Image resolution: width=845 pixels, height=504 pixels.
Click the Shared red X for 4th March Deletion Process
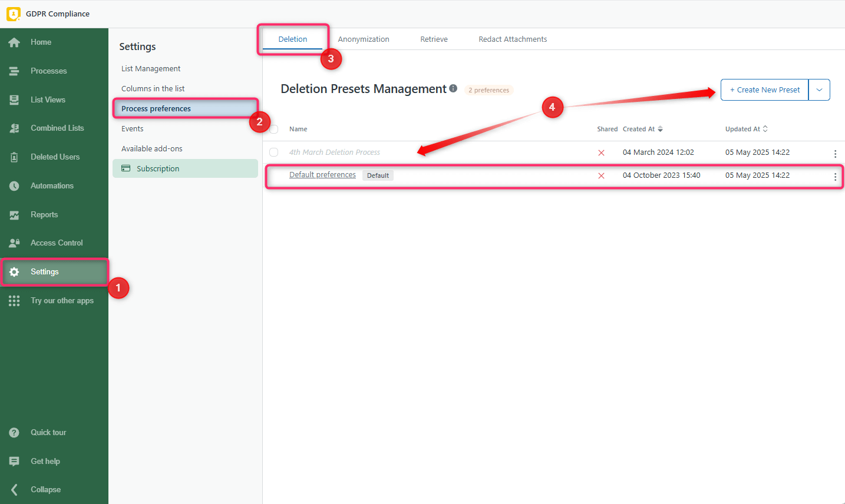click(x=601, y=152)
